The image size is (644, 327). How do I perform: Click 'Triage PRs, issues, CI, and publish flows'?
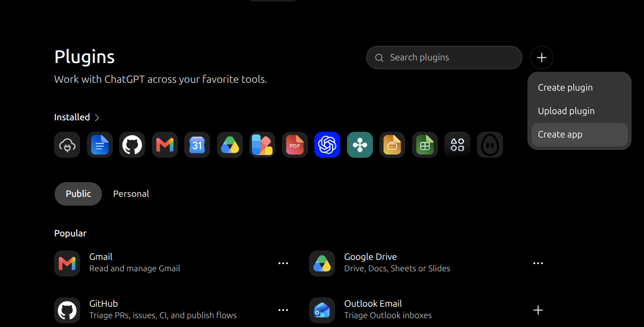[163, 316]
